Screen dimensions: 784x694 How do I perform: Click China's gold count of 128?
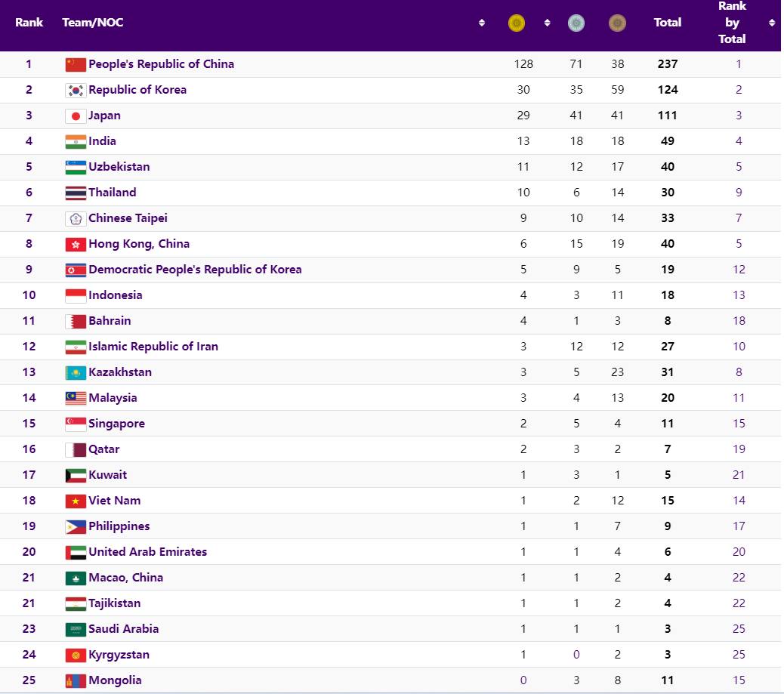523,64
